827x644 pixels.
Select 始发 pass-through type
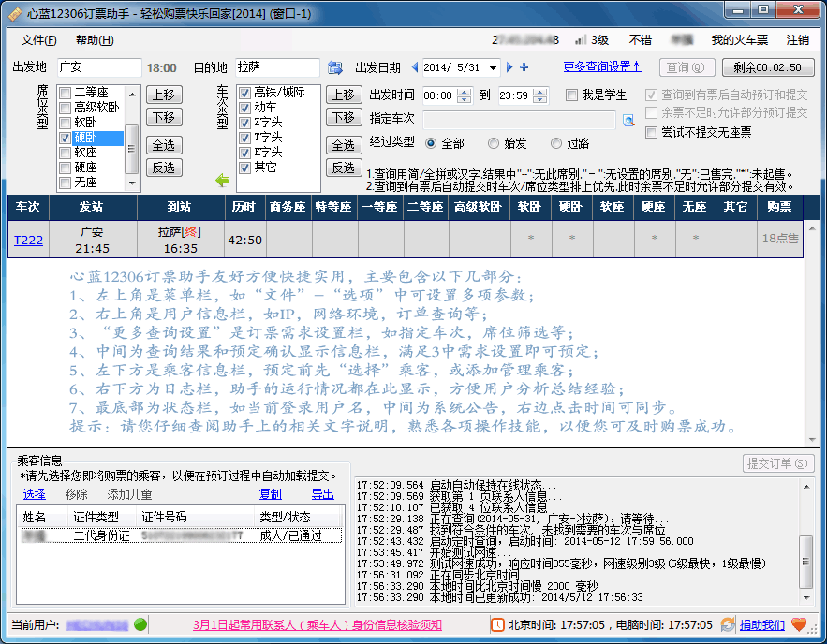click(x=494, y=143)
